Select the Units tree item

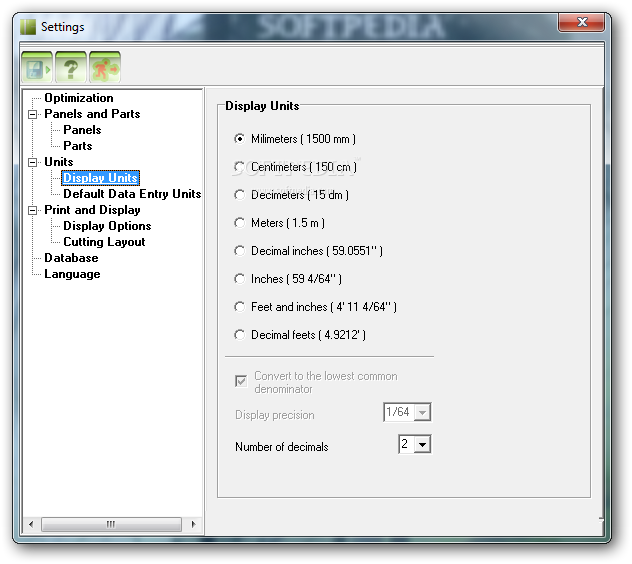point(59,162)
